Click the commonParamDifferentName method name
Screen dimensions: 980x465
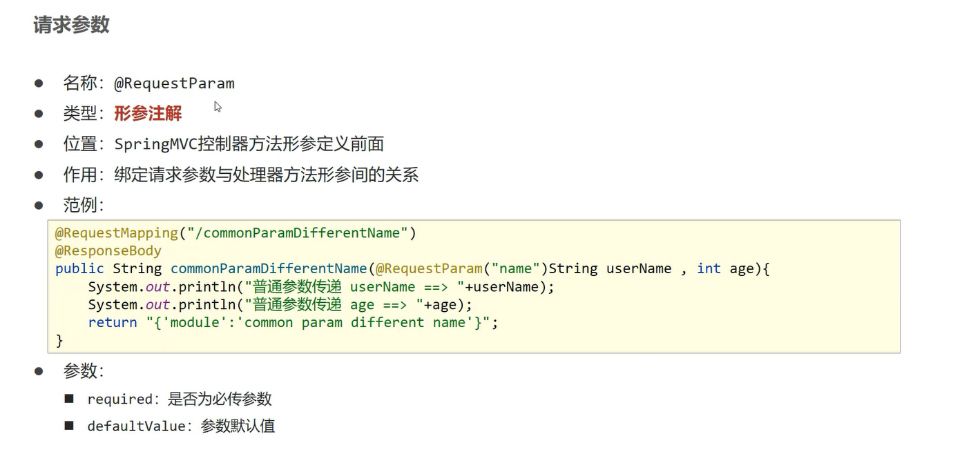click(x=269, y=269)
